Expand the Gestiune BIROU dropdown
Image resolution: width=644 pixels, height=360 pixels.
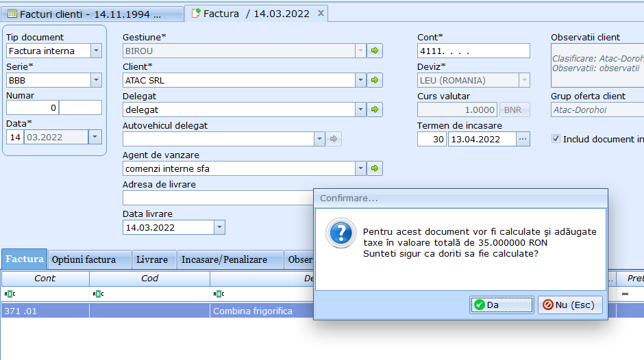tap(360, 51)
